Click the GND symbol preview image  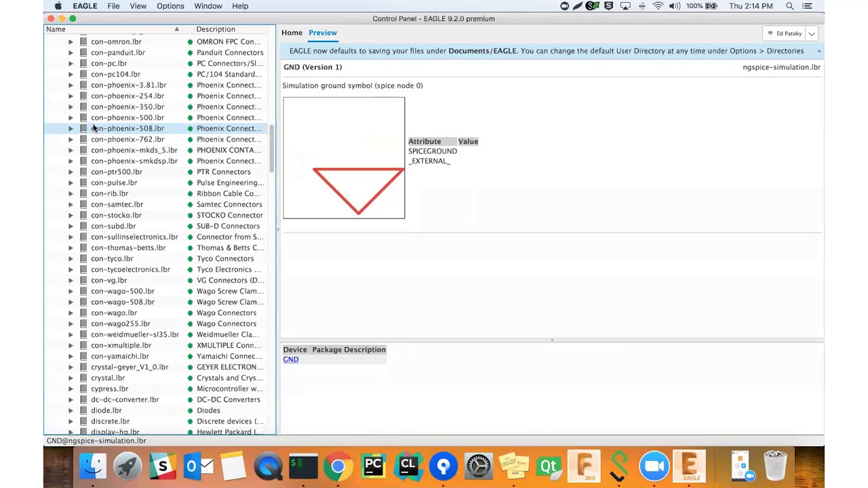(x=344, y=158)
